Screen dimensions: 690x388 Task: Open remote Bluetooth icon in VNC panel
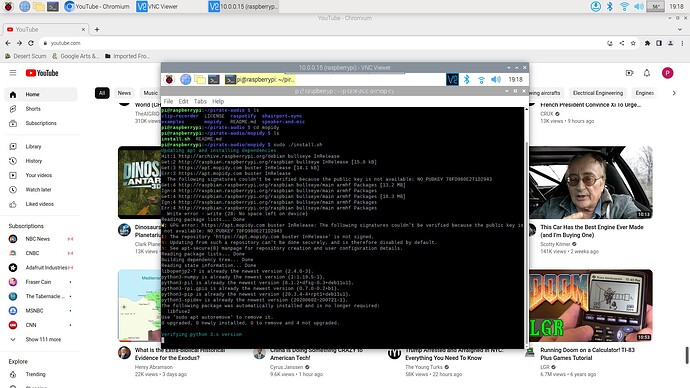pos(466,80)
